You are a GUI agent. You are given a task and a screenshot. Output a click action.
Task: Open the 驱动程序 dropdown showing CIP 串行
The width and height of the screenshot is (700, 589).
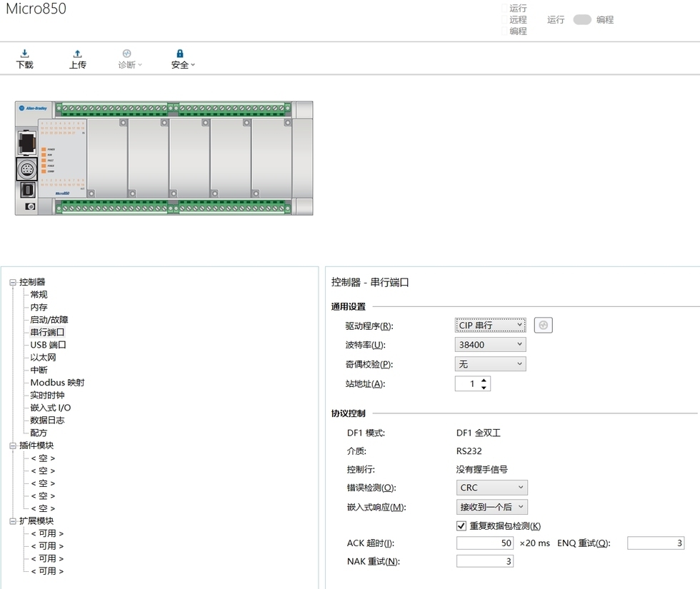point(491,326)
